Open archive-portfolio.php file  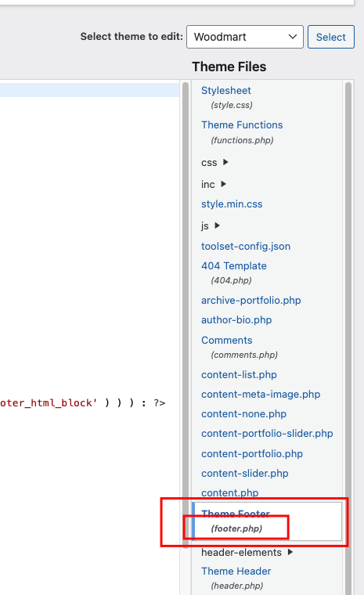coord(251,300)
